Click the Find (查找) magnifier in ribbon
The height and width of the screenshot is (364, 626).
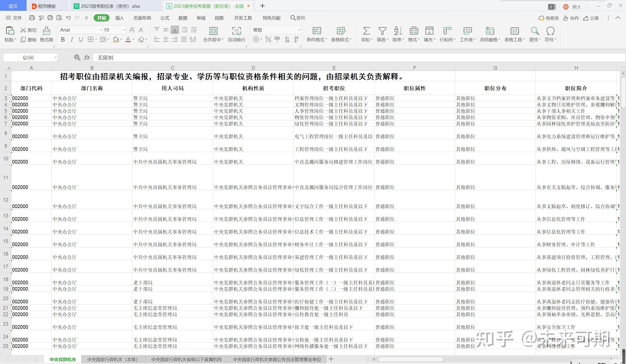pyautogui.click(x=535, y=31)
